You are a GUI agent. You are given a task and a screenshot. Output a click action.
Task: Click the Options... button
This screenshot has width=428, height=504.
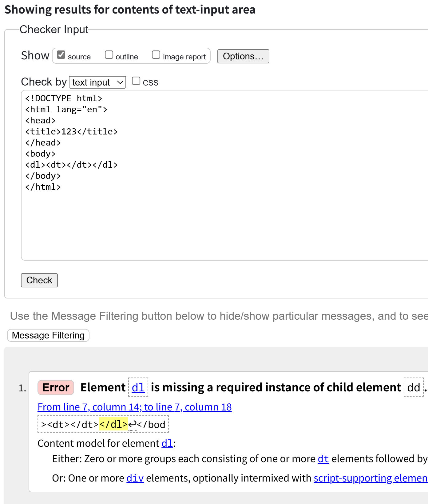[x=243, y=56]
